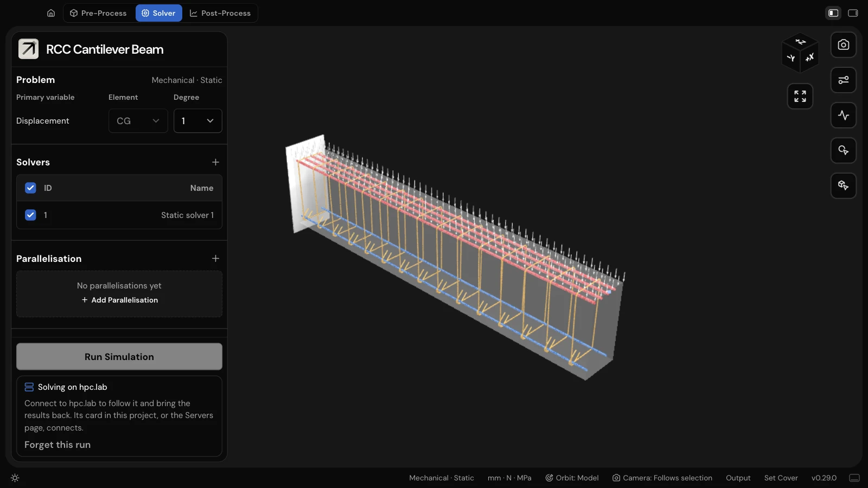Viewport: 868px width, 488px height.
Task: Open the Element CG dropdown
Action: click(x=138, y=121)
